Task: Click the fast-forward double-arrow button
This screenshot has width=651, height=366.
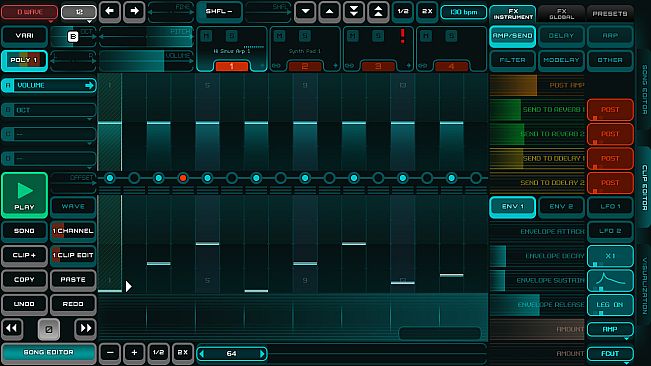Action: click(86, 328)
